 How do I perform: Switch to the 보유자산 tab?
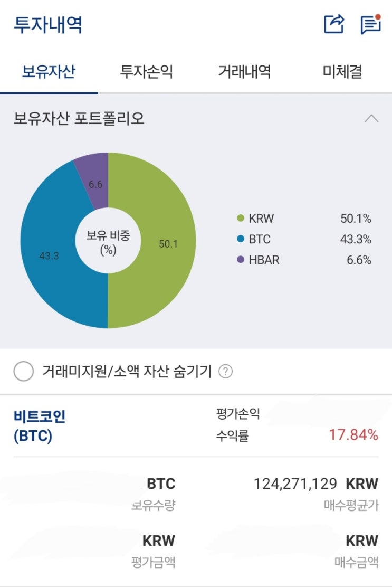click(49, 72)
